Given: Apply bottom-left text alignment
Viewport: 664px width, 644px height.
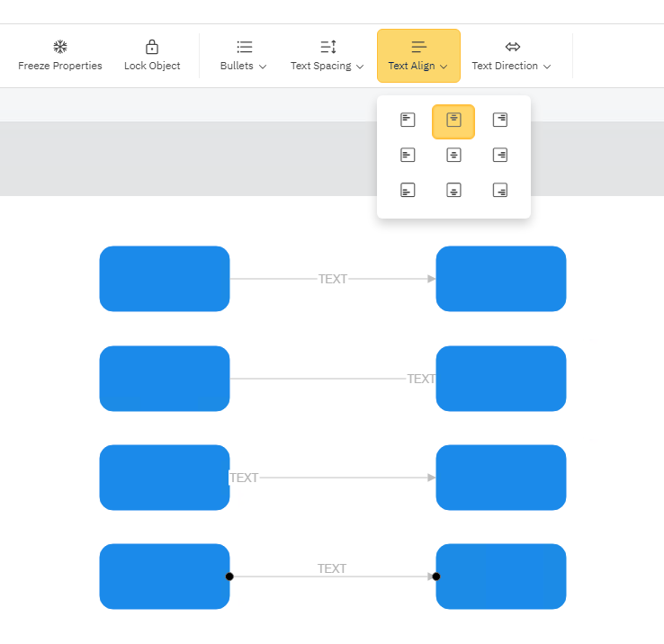Looking at the screenshot, I should coord(408,190).
